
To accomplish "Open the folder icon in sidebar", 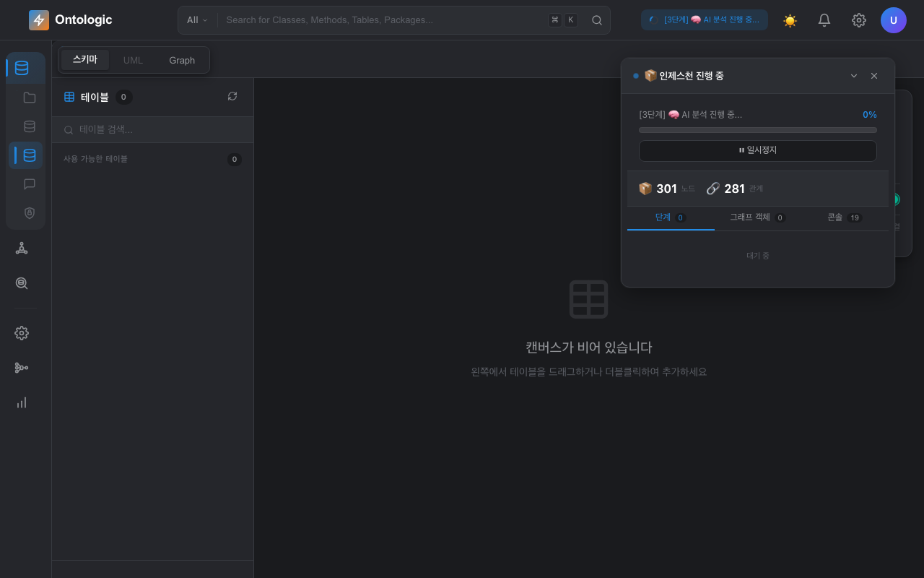I will coord(30,98).
